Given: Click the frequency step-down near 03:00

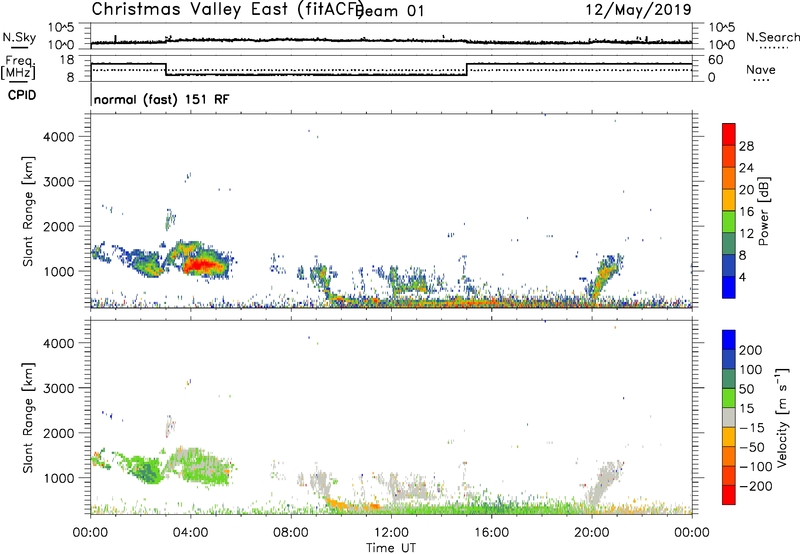Looking at the screenshot, I should tap(166, 69).
